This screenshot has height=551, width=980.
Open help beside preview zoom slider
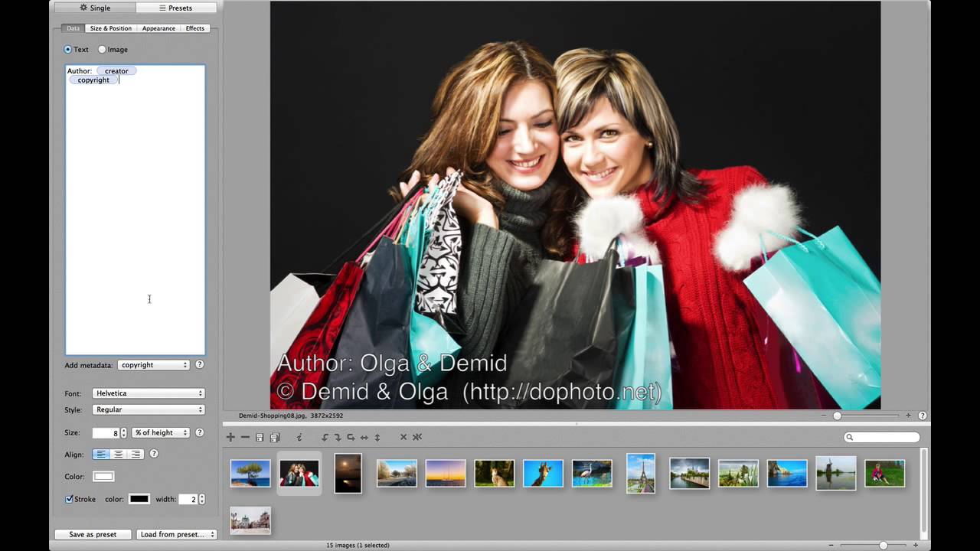[923, 416]
